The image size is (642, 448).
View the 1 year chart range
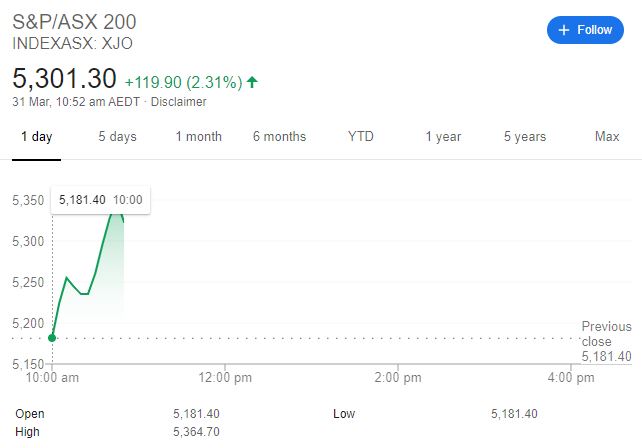(x=442, y=137)
